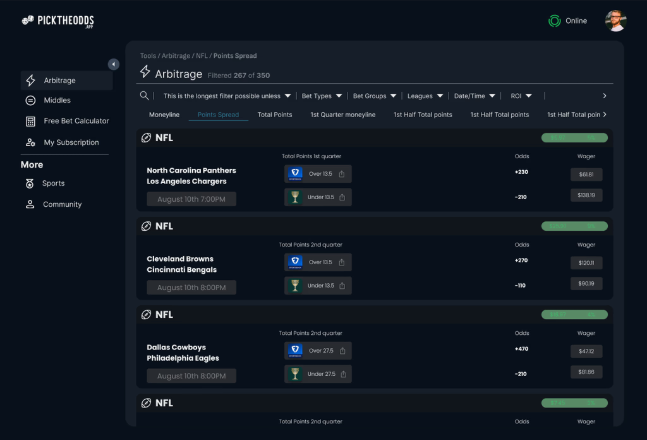The width and height of the screenshot is (647, 440).
Task: Click the Middles icon in the sidebar
Action: 31,100
